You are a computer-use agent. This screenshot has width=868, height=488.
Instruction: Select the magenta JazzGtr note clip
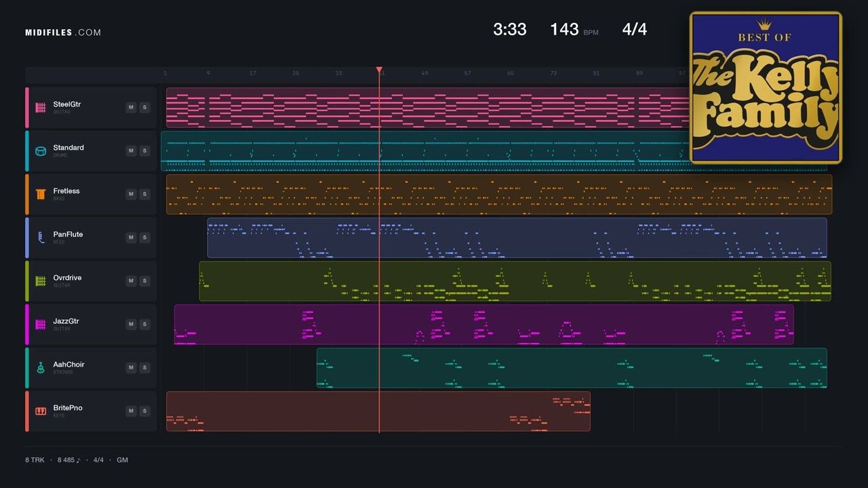pos(484,324)
